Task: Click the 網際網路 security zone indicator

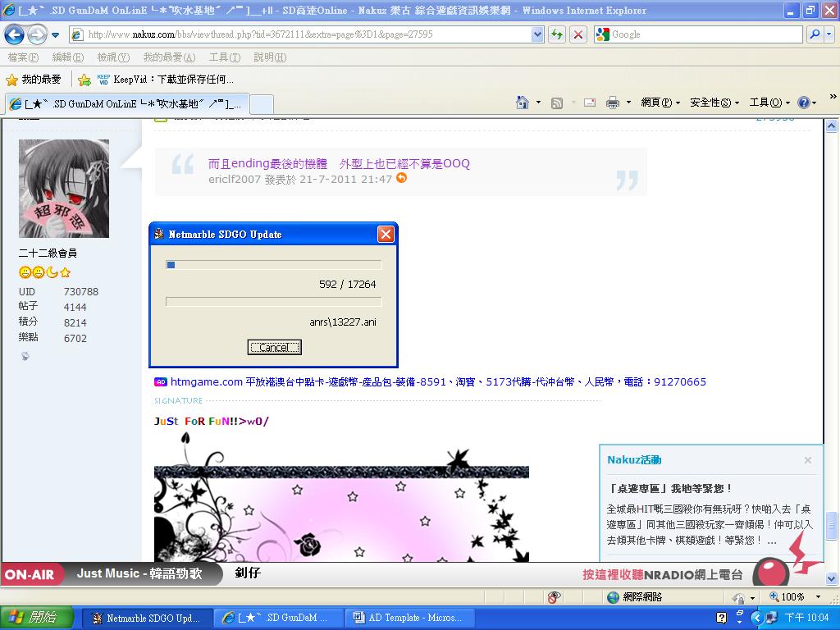Action: coord(636,597)
